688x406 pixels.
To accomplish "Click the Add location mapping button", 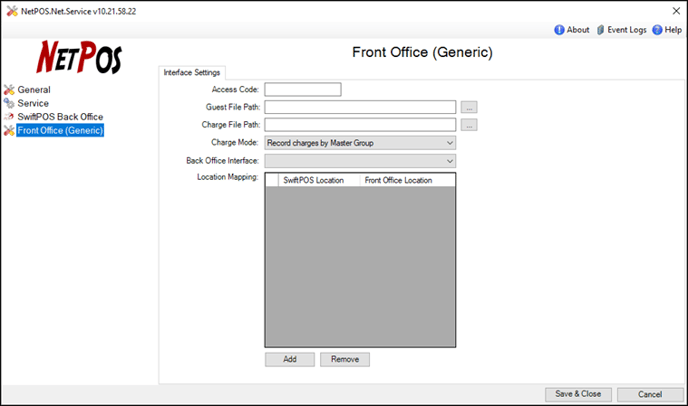I will click(290, 359).
